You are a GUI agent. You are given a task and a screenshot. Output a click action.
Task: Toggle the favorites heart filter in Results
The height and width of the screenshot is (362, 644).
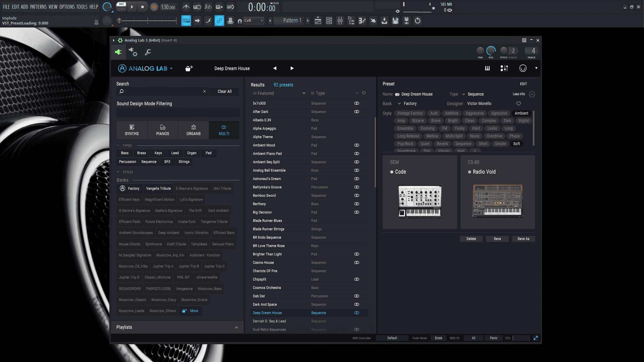coord(364,93)
